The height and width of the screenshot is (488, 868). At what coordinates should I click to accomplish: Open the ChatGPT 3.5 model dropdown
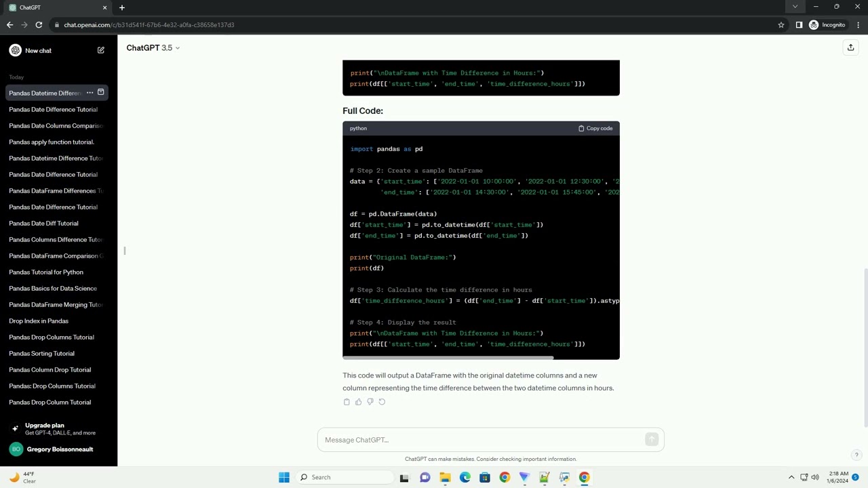[153, 48]
